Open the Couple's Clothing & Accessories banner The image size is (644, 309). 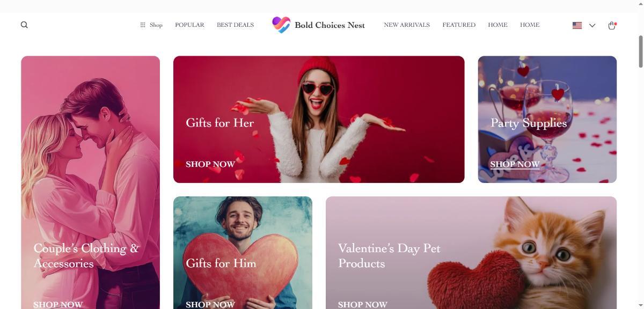[x=90, y=182]
